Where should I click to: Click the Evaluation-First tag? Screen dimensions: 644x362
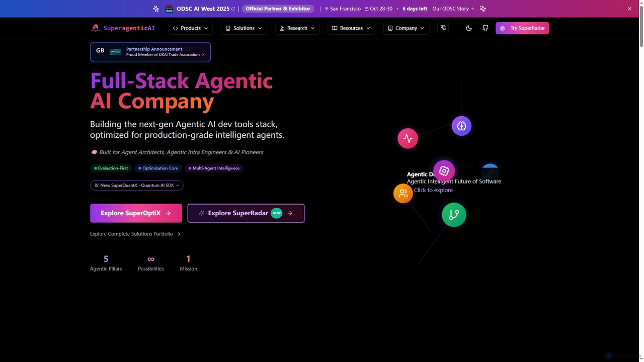pyautogui.click(x=111, y=168)
